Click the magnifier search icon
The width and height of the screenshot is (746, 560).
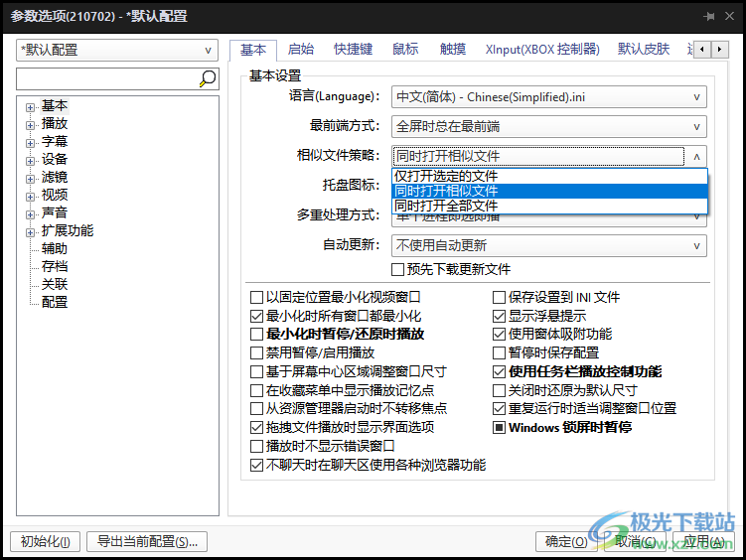click(208, 78)
